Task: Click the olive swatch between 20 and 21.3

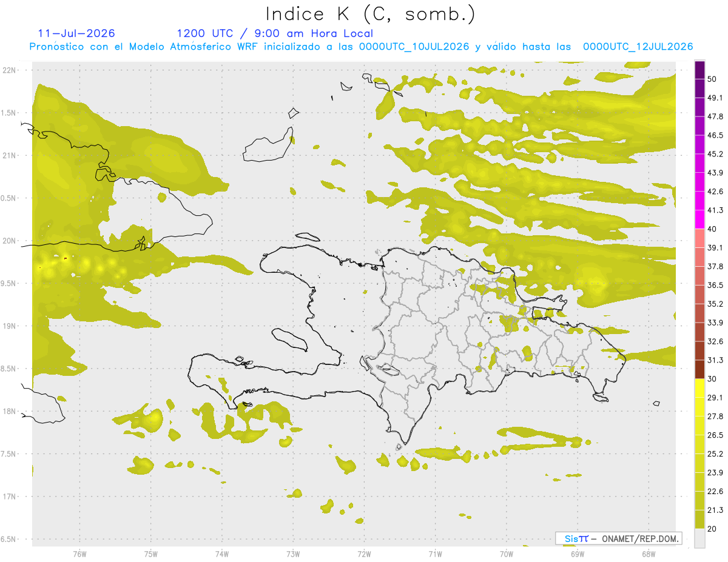Action: click(699, 520)
